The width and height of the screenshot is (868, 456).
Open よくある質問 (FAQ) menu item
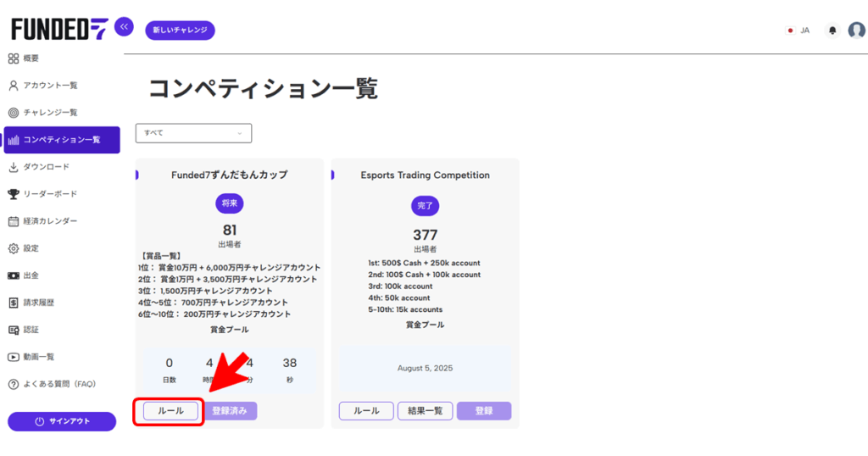pyautogui.click(x=60, y=384)
